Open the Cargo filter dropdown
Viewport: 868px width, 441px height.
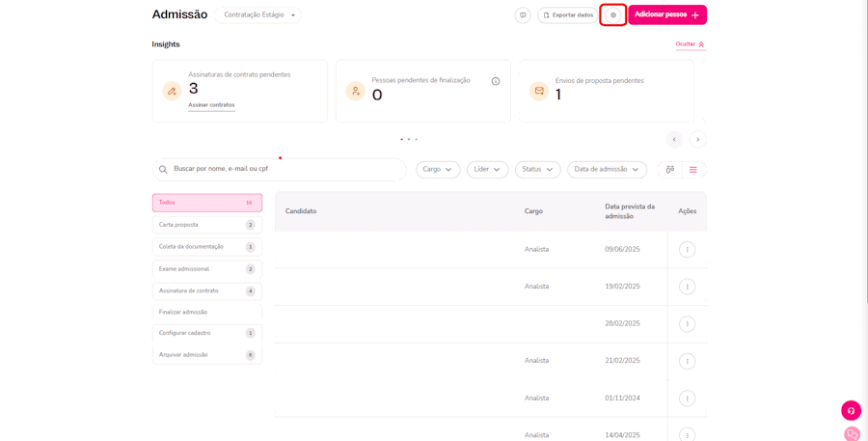click(438, 170)
